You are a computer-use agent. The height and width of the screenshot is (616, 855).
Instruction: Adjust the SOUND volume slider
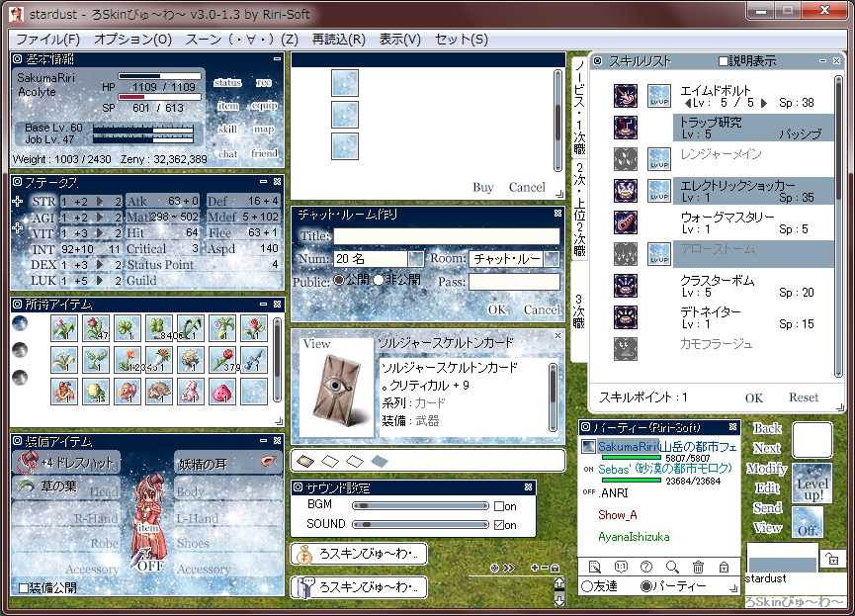[420, 524]
